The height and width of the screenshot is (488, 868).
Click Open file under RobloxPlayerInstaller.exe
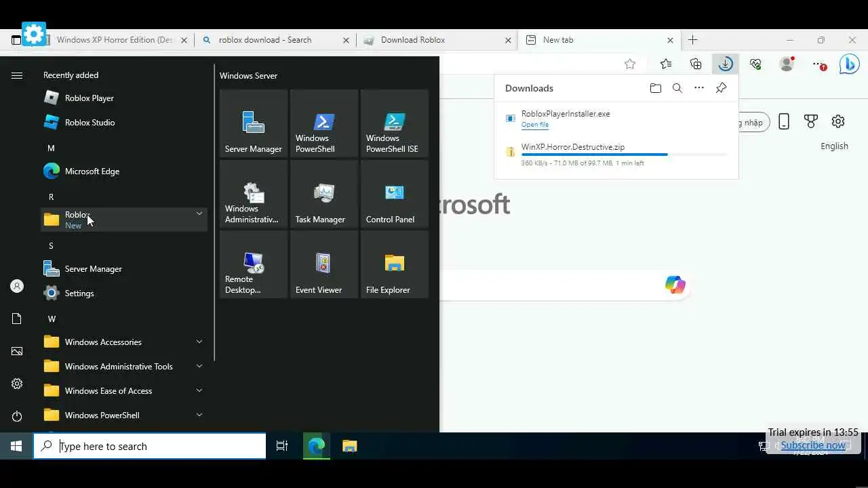(535, 125)
